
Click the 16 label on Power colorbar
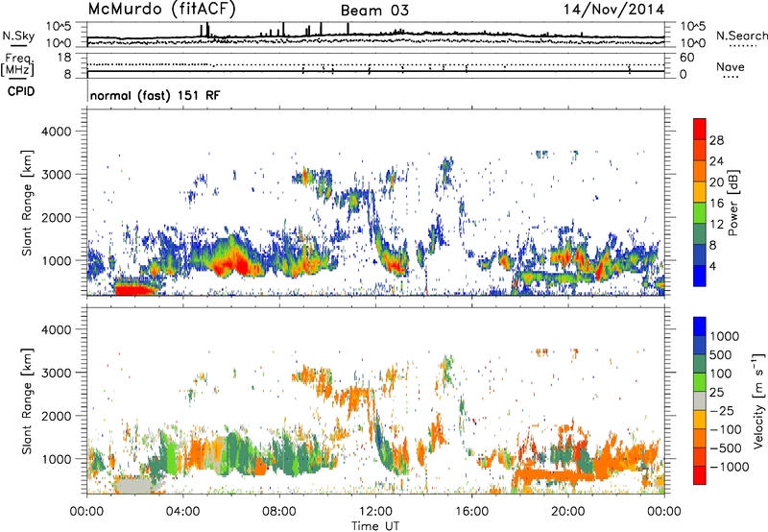(716, 204)
